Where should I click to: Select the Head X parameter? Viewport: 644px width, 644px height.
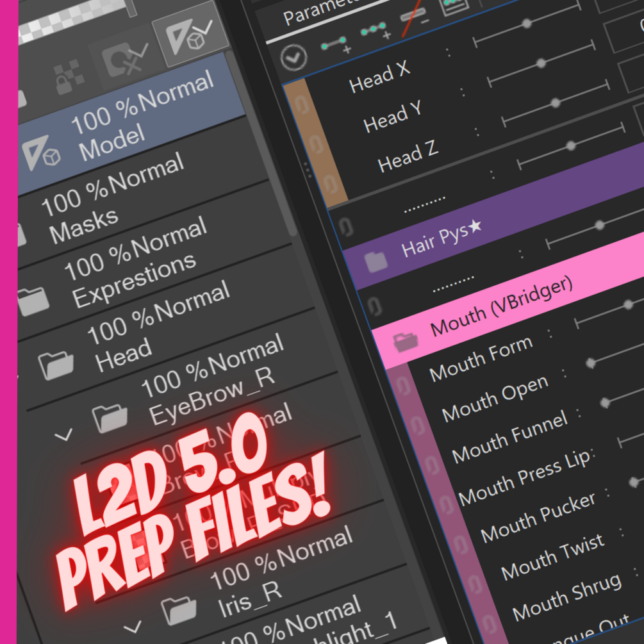click(x=379, y=77)
